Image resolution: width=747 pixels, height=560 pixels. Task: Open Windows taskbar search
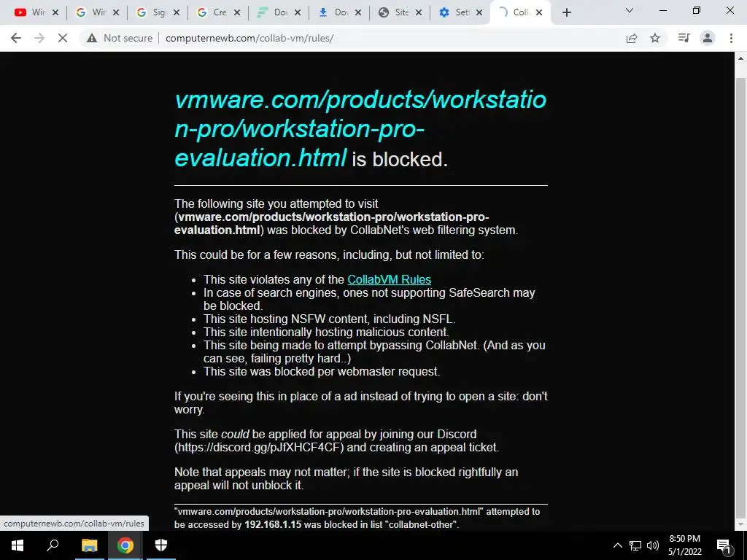coord(53,545)
